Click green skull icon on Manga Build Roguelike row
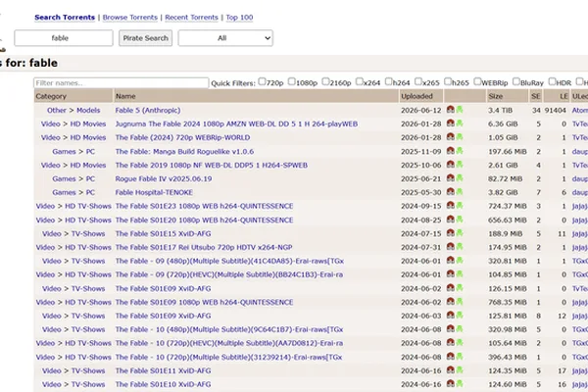 (x=460, y=151)
